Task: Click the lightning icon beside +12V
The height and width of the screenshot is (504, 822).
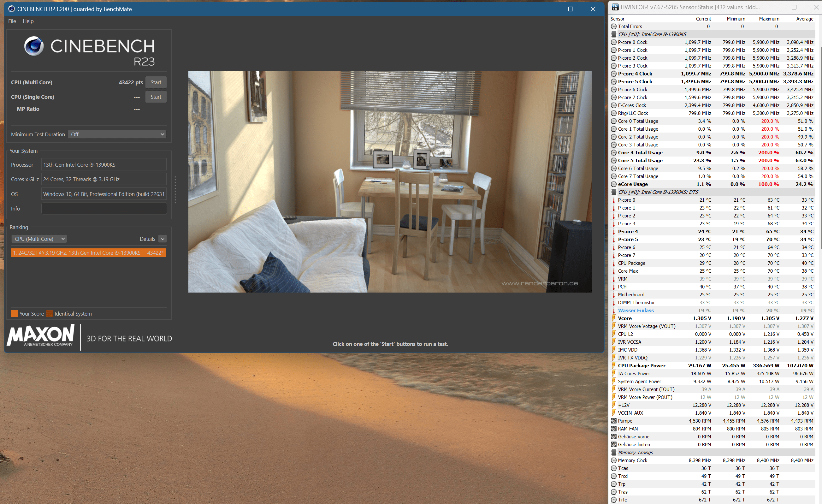Action: [x=613, y=405]
